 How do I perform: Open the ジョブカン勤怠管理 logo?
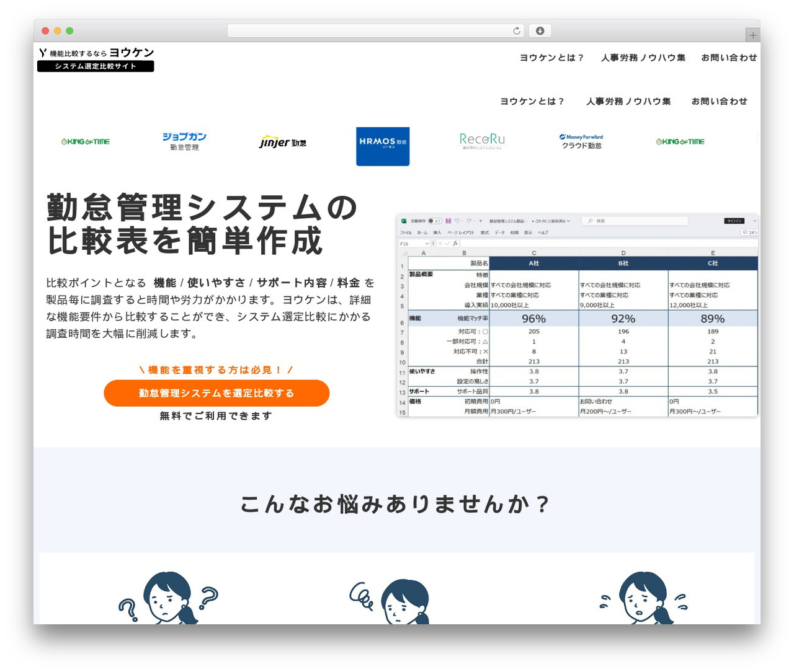point(184,141)
